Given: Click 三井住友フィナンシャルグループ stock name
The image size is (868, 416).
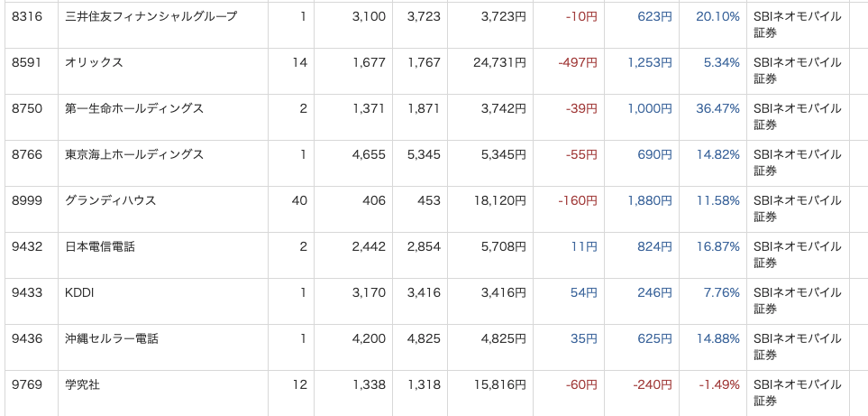Looking at the screenshot, I should click(151, 16).
